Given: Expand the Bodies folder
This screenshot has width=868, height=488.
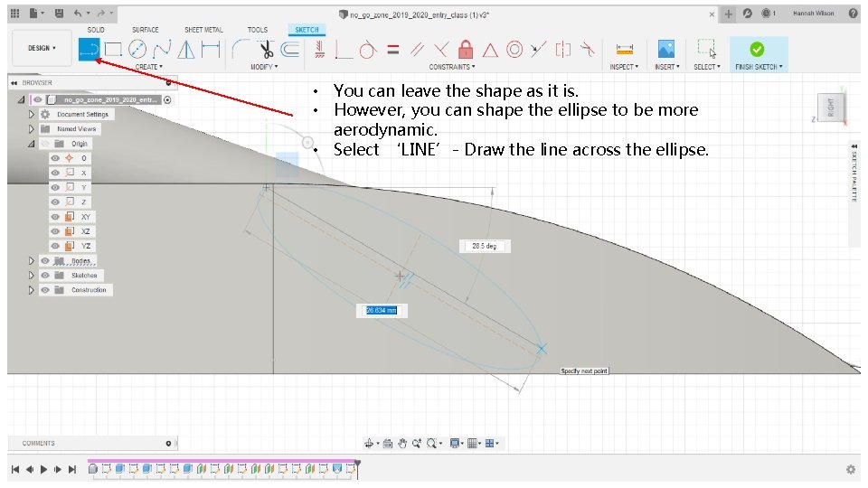Looking at the screenshot, I should point(32,260).
